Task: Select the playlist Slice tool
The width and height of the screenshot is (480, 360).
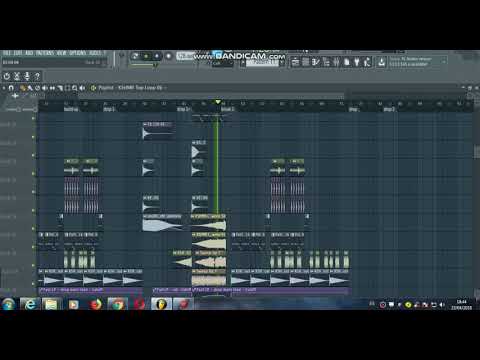Action: 60,88
